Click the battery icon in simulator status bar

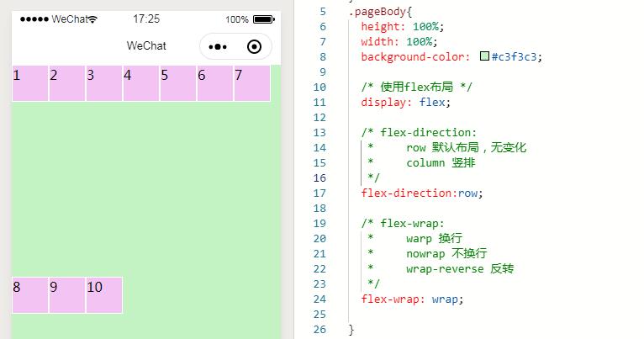264,19
